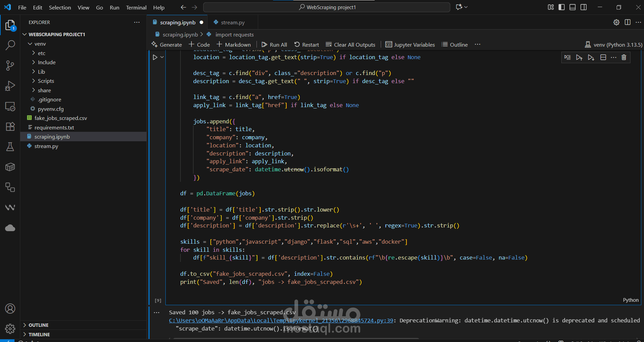This screenshot has width=644, height=342.
Task: Click the WebScraping project1 command search box
Action: click(x=327, y=7)
